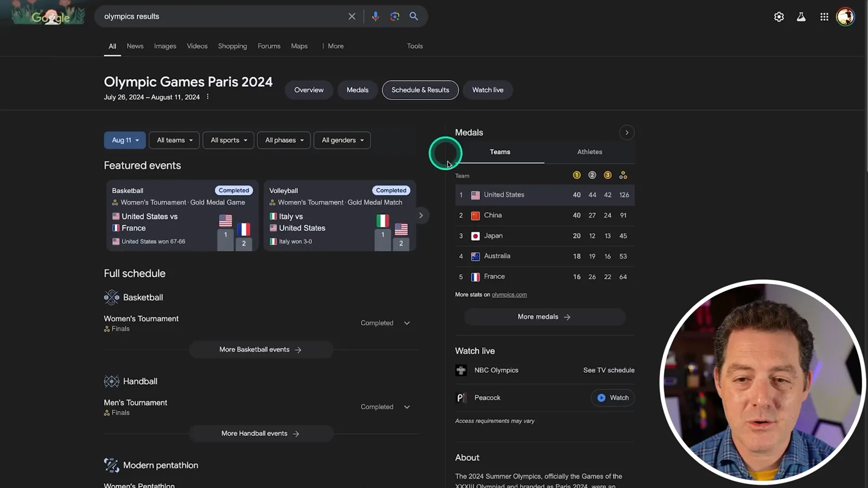The image size is (868, 488).
Task: Open the All phases filter dropdown
Action: click(x=284, y=140)
